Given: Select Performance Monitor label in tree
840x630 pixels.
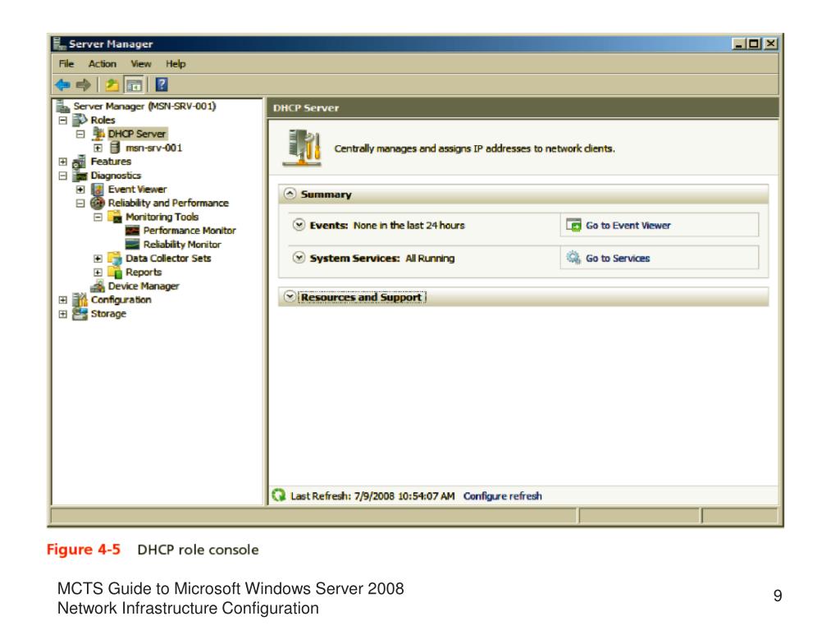Looking at the screenshot, I should (189, 231).
